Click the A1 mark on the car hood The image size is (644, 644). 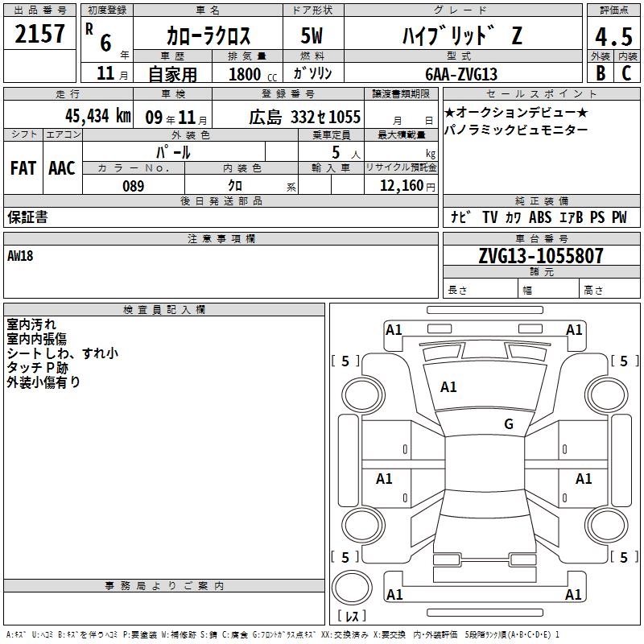click(x=448, y=387)
